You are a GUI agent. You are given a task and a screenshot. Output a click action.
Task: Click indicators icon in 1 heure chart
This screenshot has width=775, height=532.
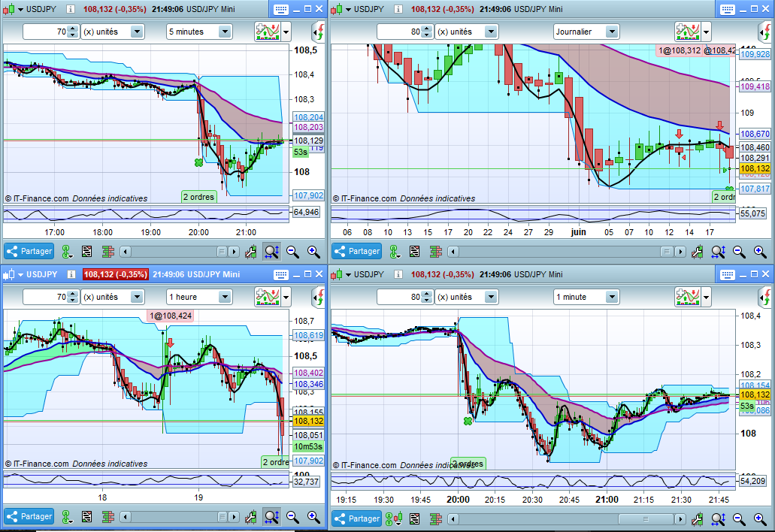(x=268, y=298)
